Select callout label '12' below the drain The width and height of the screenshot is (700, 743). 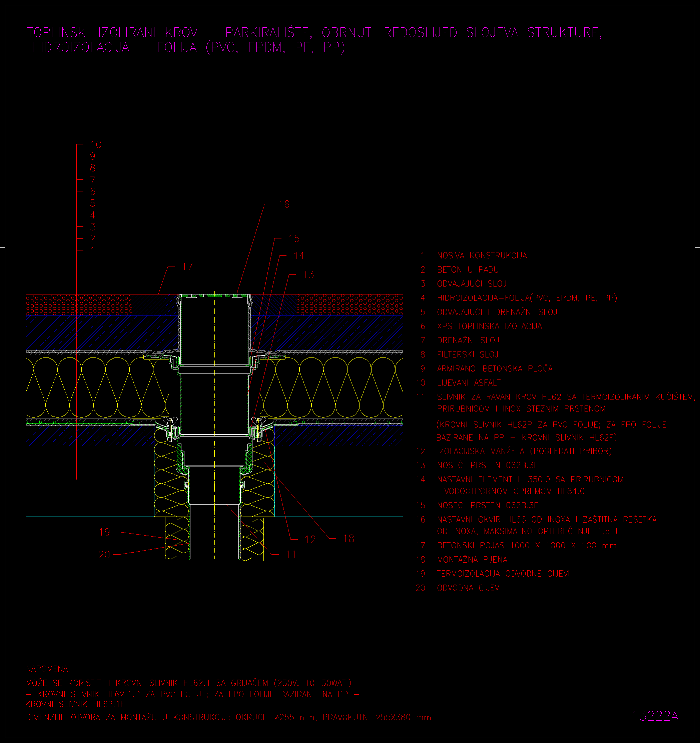tap(310, 540)
